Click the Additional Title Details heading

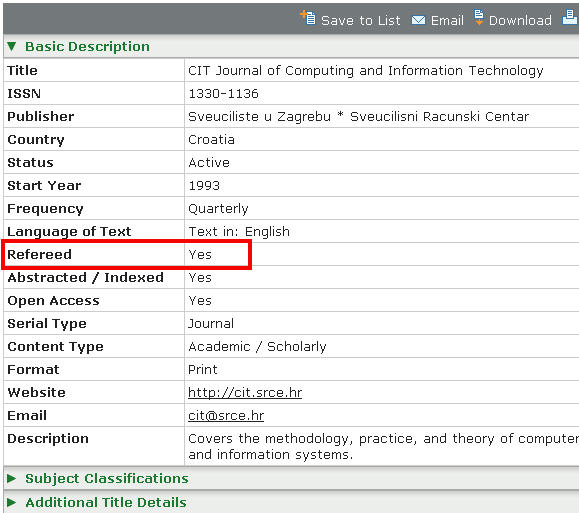[106, 502]
